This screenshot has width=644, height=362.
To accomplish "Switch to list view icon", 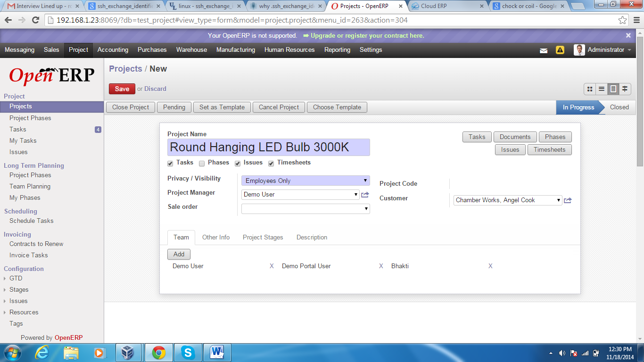I will [x=601, y=89].
